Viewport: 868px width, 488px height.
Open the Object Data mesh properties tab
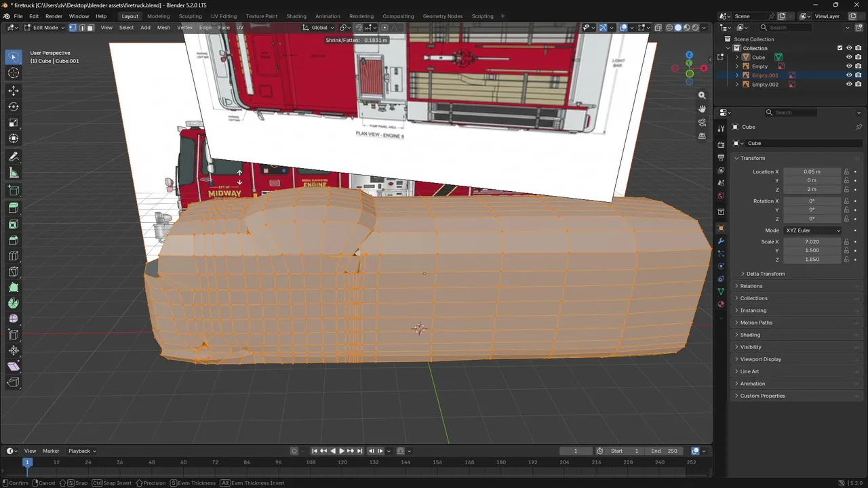[721, 291]
